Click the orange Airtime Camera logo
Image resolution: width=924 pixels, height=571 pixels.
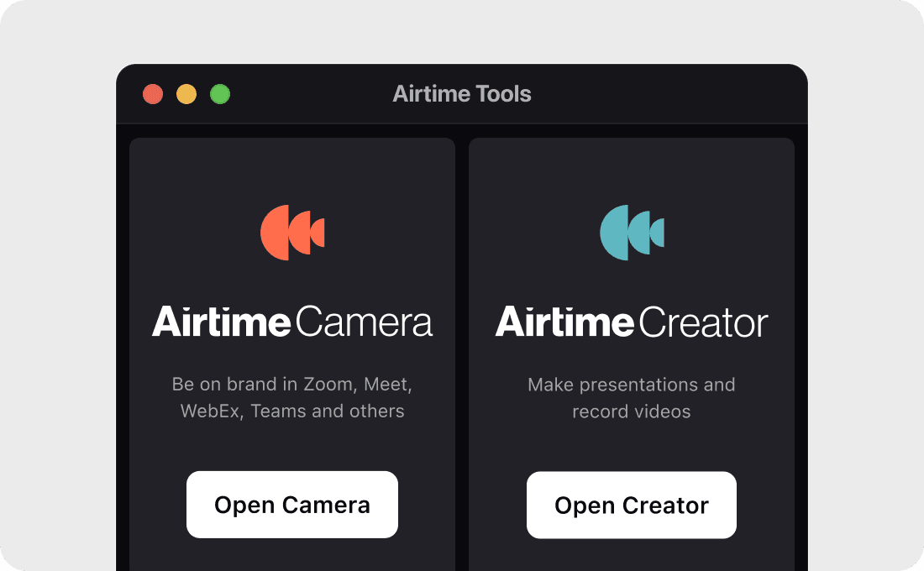click(292, 232)
